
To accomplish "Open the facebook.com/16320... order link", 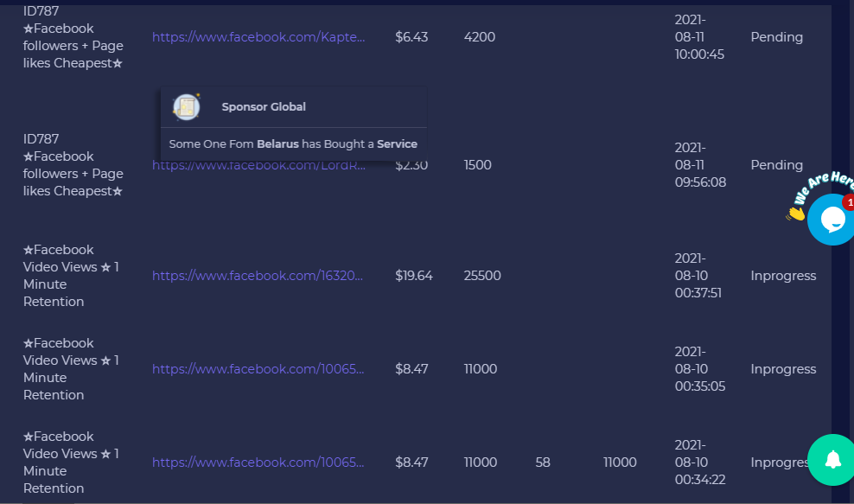I will [x=257, y=276].
